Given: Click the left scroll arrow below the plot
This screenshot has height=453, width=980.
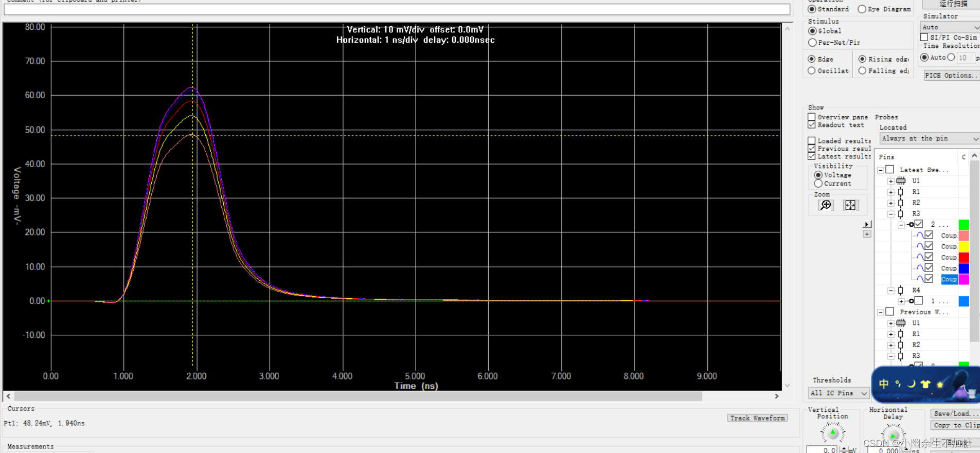Looking at the screenshot, I should coord(8,396).
